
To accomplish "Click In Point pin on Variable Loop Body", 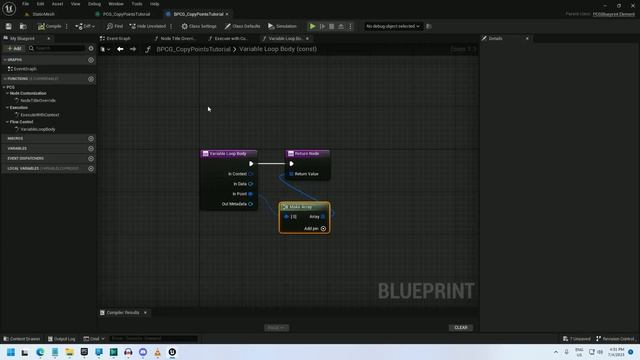I will coord(251,194).
